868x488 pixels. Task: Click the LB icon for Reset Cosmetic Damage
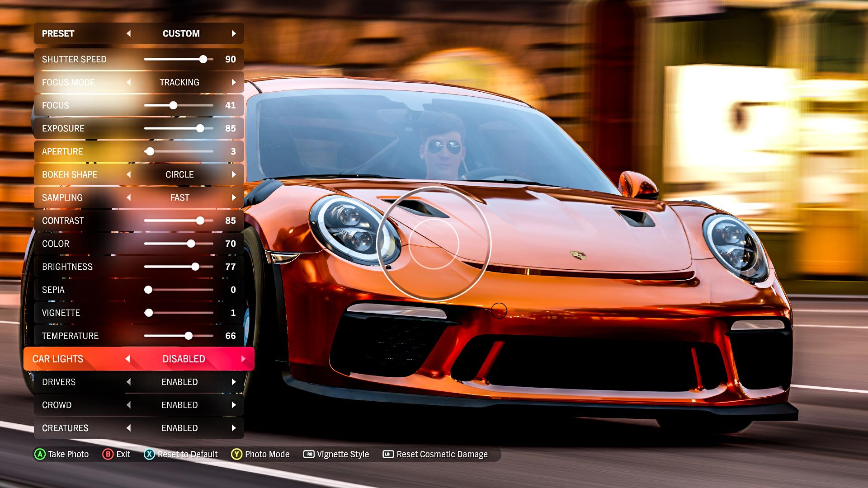point(388,454)
